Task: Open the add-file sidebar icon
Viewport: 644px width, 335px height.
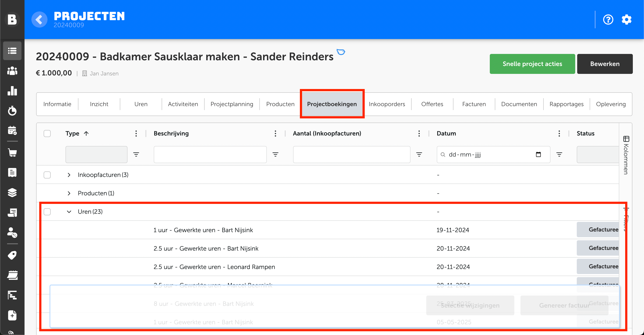Action: pyautogui.click(x=12, y=315)
